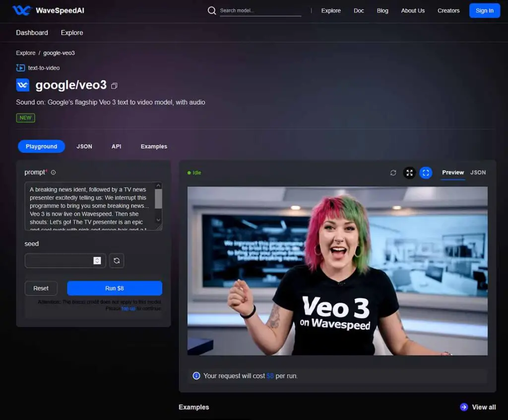Viewport: 508px width, 420px height.
Task: Open the Doc page
Action: pos(359,11)
